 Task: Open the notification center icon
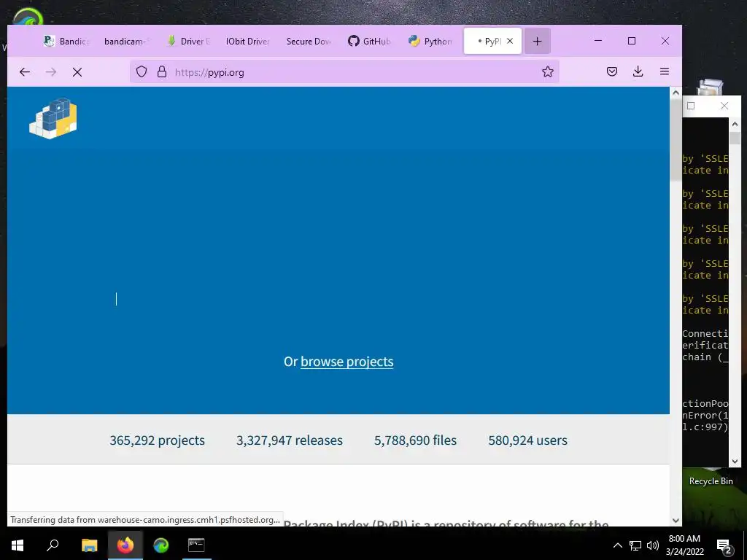(x=724, y=546)
